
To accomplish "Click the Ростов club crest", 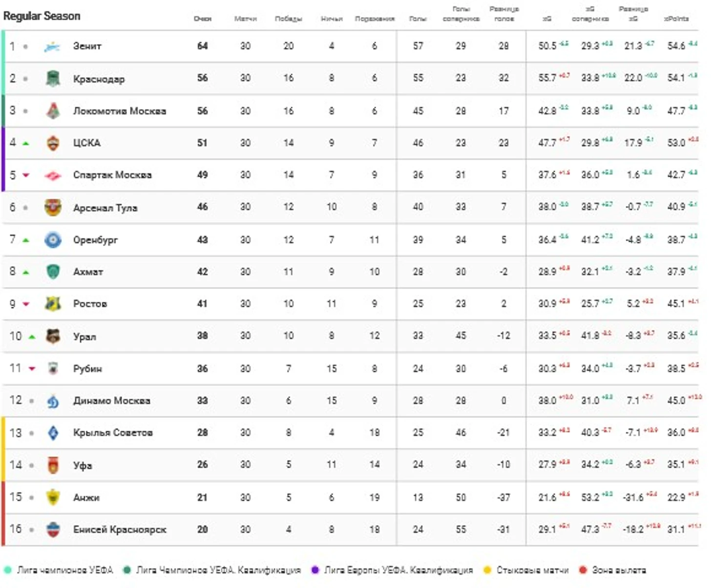I will click(x=53, y=304).
